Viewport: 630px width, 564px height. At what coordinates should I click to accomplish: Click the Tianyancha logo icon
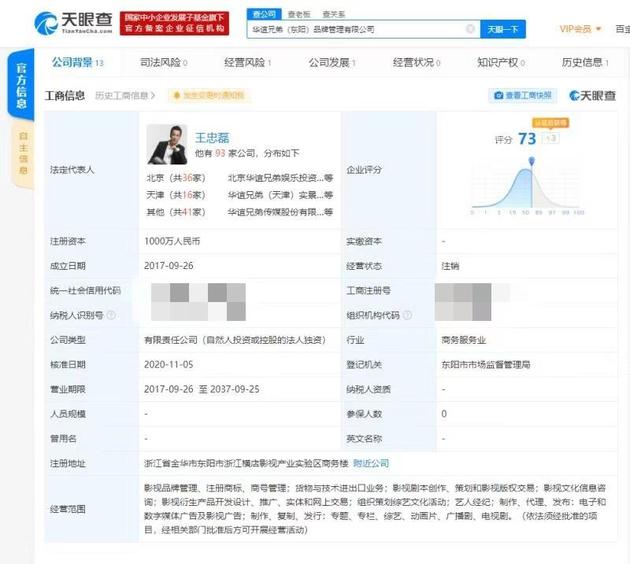coord(46,22)
